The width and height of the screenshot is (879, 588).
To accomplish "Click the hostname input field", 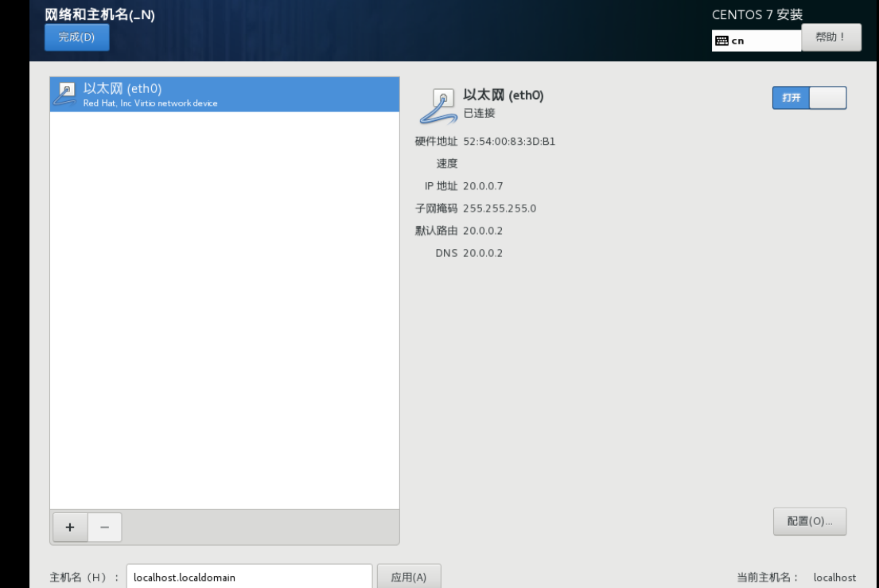I will click(250, 577).
